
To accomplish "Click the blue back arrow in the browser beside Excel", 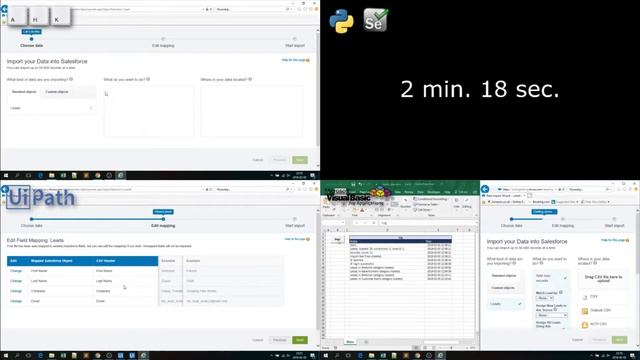I will pyautogui.click(x=485, y=189).
